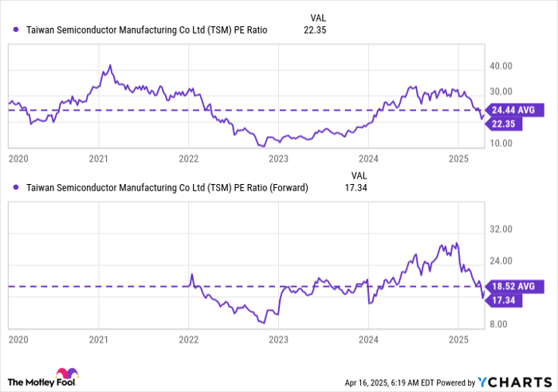This screenshot has height=392, width=558.
Task: Click the 2022 x-axis label under the bottom chart
Action: coord(188,338)
